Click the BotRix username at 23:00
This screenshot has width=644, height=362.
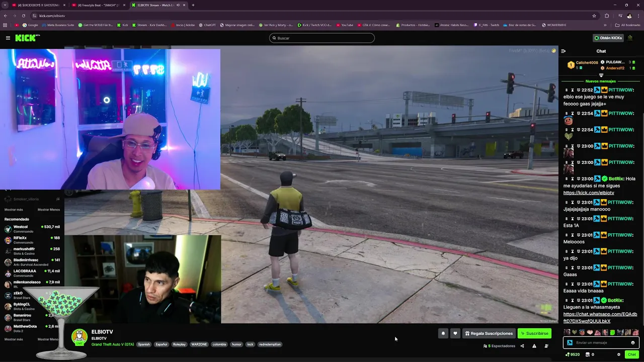click(616, 178)
